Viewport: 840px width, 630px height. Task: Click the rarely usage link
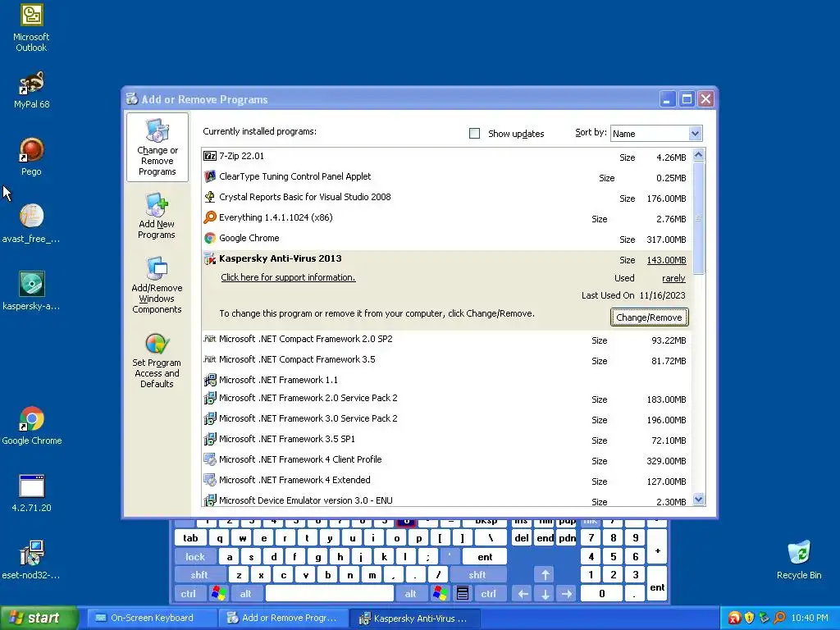click(673, 278)
